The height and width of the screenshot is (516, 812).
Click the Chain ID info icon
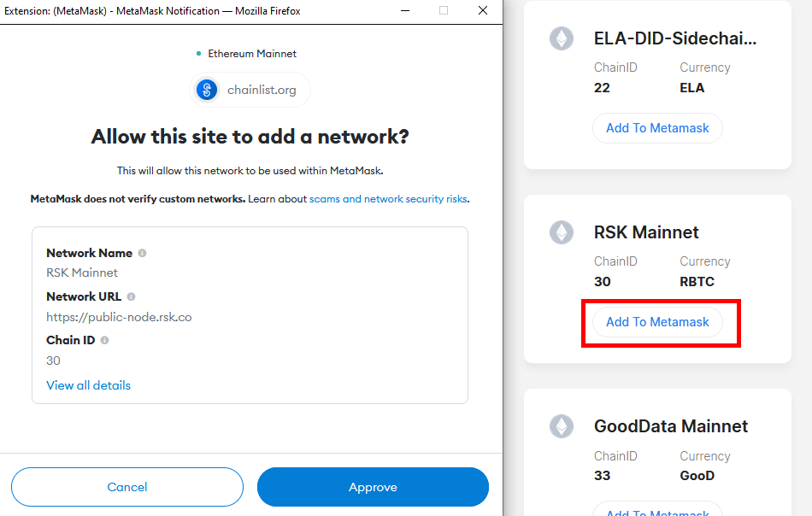(x=103, y=339)
